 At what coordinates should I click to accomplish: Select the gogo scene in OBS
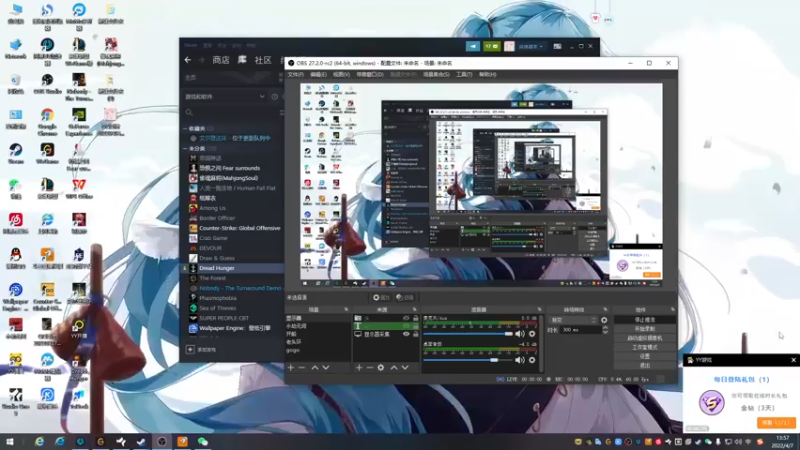(x=317, y=351)
